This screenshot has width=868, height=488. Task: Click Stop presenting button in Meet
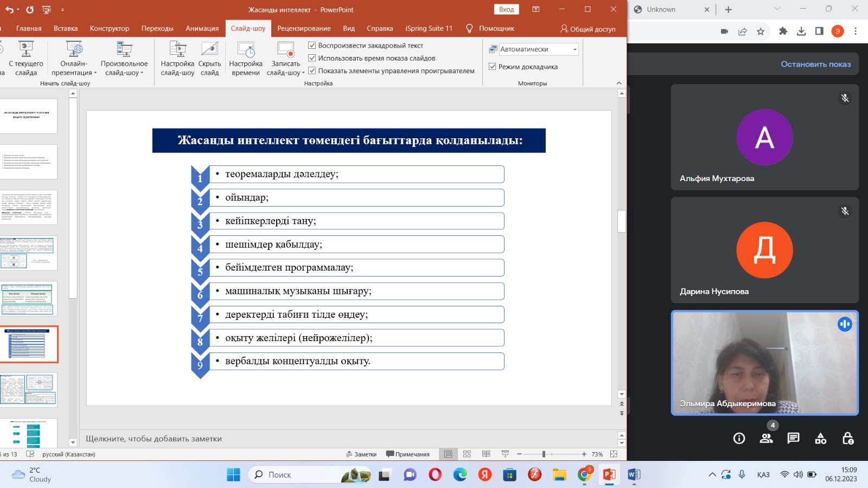click(815, 64)
